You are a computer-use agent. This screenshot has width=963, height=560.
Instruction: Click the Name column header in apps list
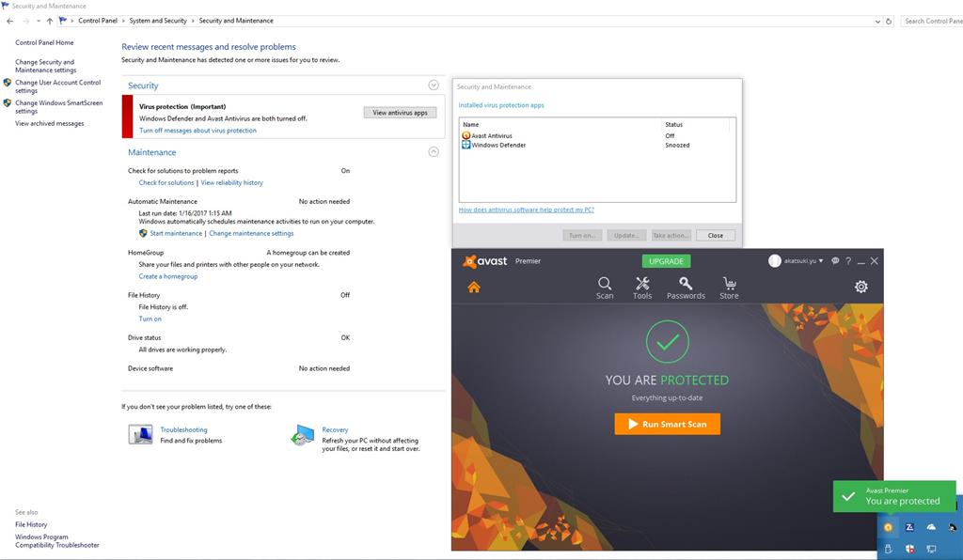(561, 125)
